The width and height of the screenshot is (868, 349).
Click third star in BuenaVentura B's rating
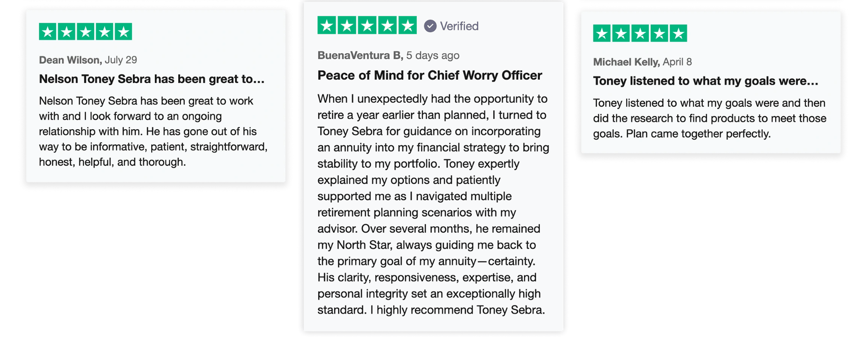point(367,25)
